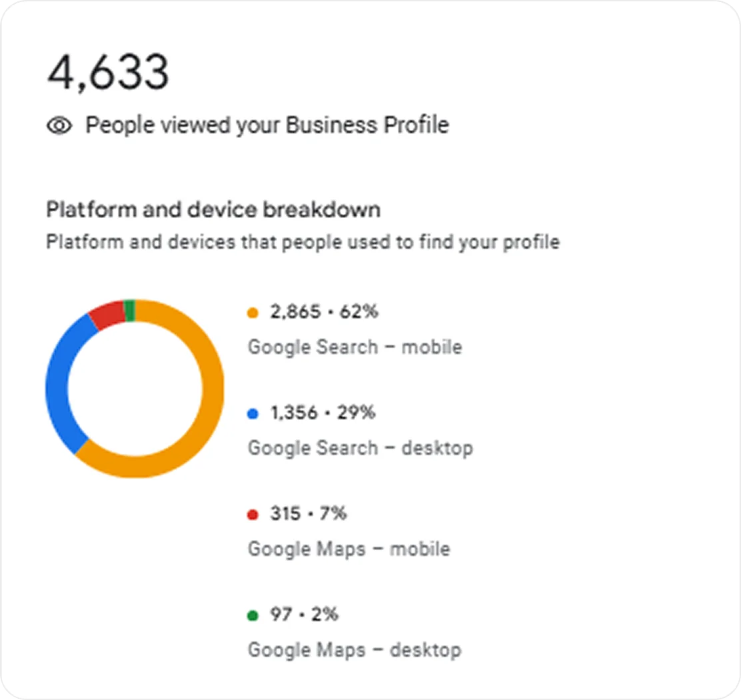Click the red segment of the donut chart
The width and height of the screenshot is (741, 700).
107,315
